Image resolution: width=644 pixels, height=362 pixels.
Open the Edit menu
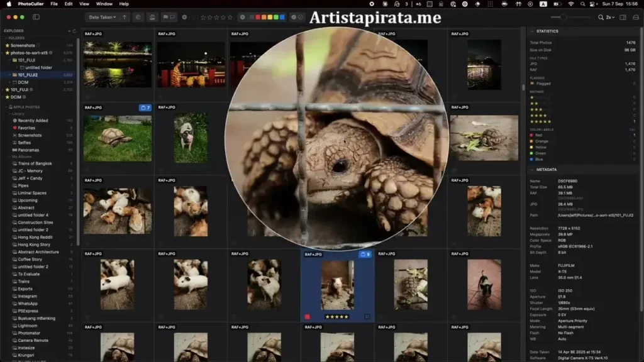point(69,4)
